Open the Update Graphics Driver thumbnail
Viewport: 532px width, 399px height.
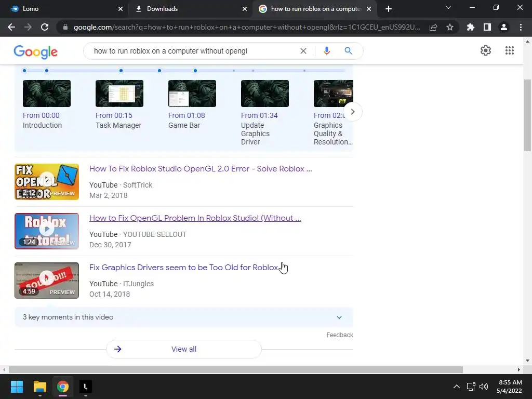[265, 94]
